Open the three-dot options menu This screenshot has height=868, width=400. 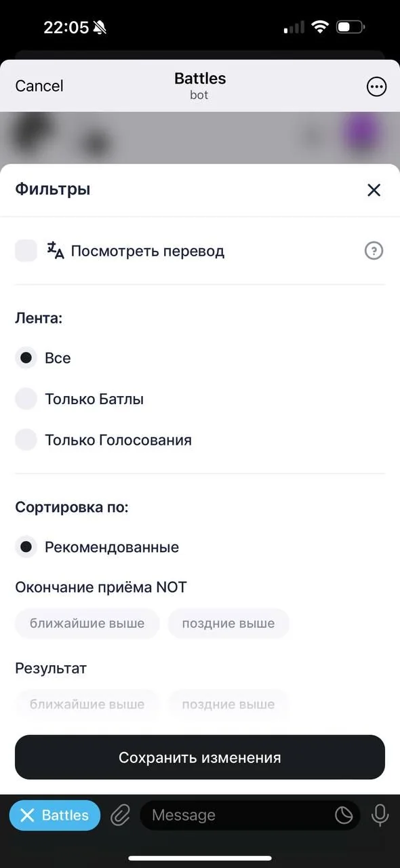pyautogui.click(x=376, y=86)
